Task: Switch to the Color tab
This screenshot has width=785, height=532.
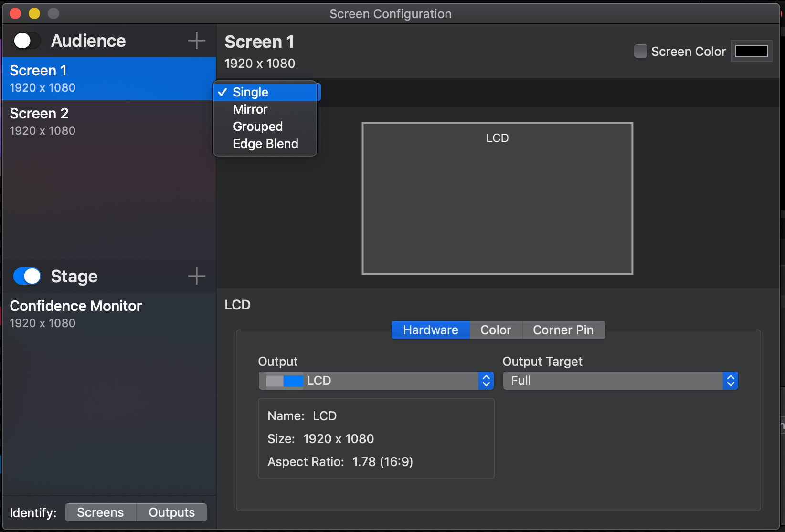Action: [x=495, y=330]
